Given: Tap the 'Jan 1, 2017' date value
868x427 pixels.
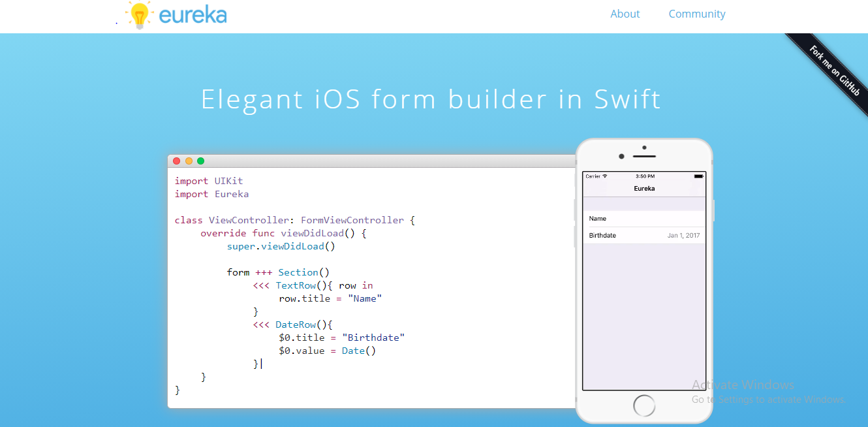Looking at the screenshot, I should point(683,236).
